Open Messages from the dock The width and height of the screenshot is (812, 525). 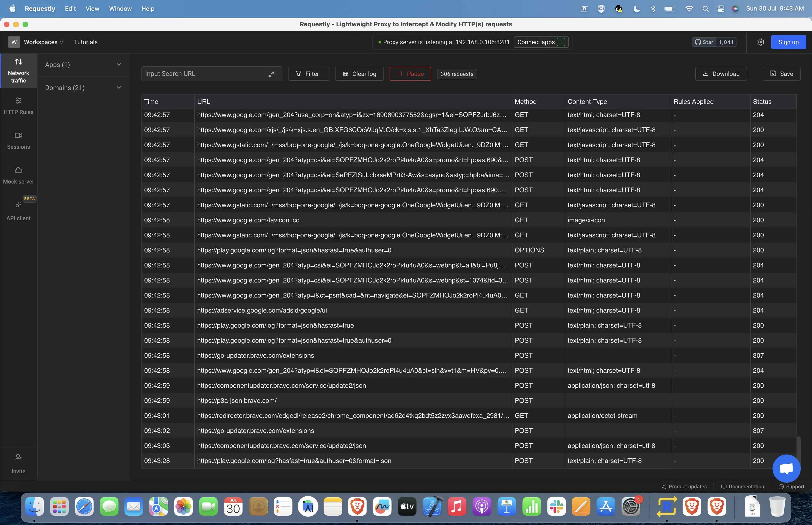coord(109,507)
